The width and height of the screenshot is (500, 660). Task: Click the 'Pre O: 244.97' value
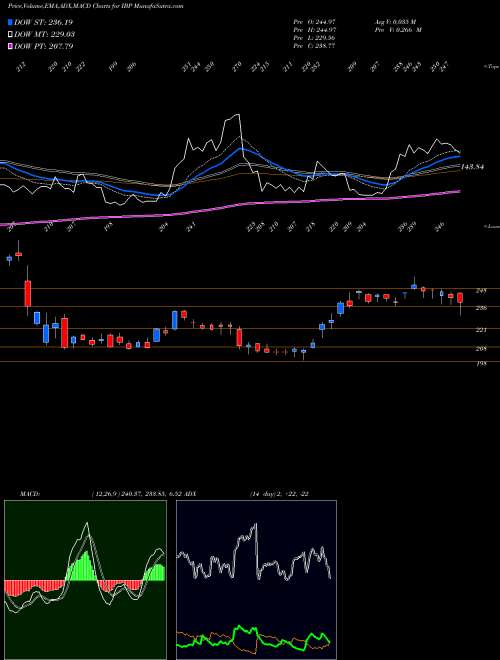tap(314, 22)
